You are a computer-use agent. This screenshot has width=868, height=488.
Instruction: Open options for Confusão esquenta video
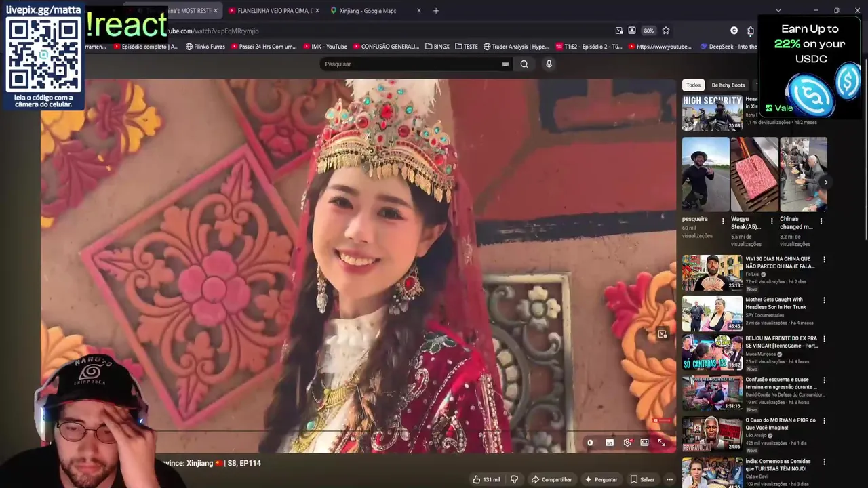[x=825, y=380]
